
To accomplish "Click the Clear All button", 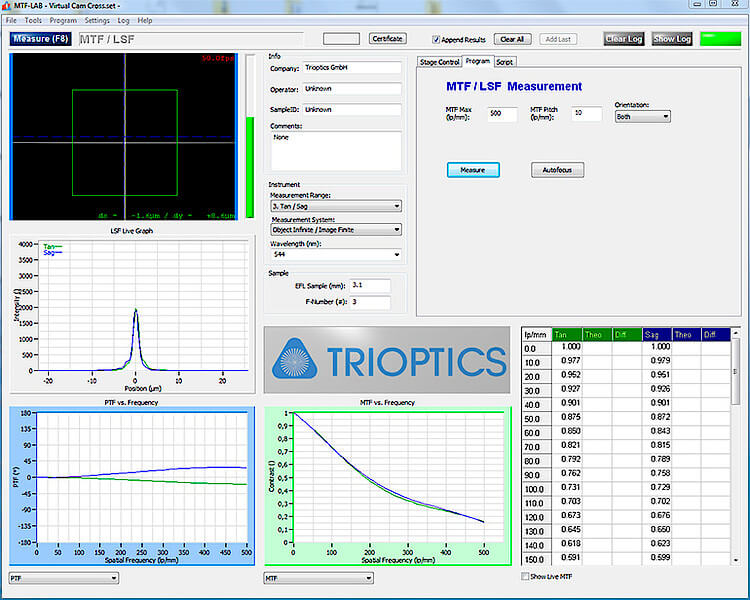I will (x=512, y=39).
